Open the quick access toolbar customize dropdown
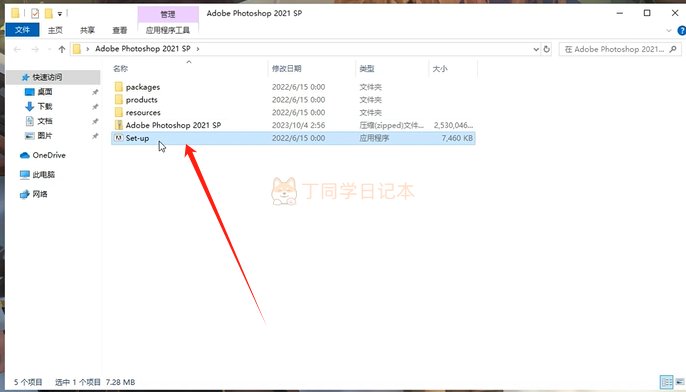The height and width of the screenshot is (392, 686). click(x=60, y=14)
